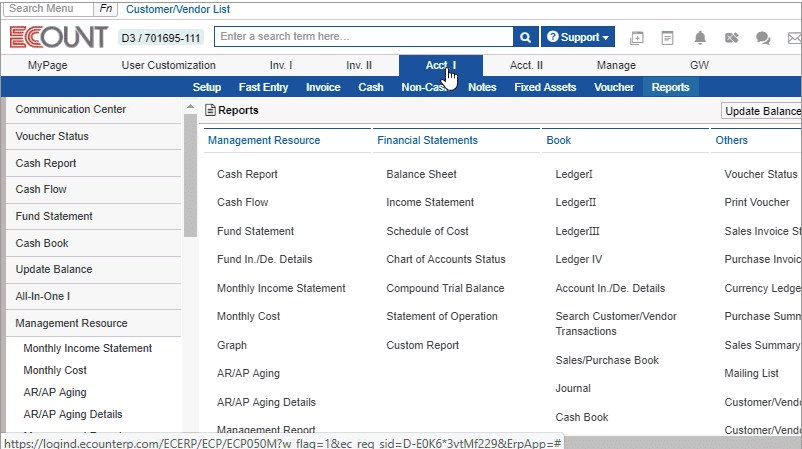Open the memo note icon in header
The height and width of the screenshot is (449, 802).
668,38
